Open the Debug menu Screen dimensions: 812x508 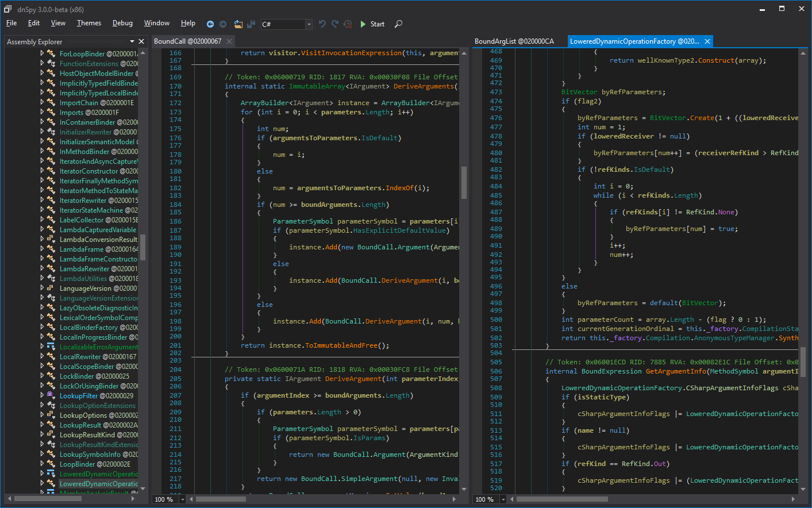pyautogui.click(x=122, y=23)
